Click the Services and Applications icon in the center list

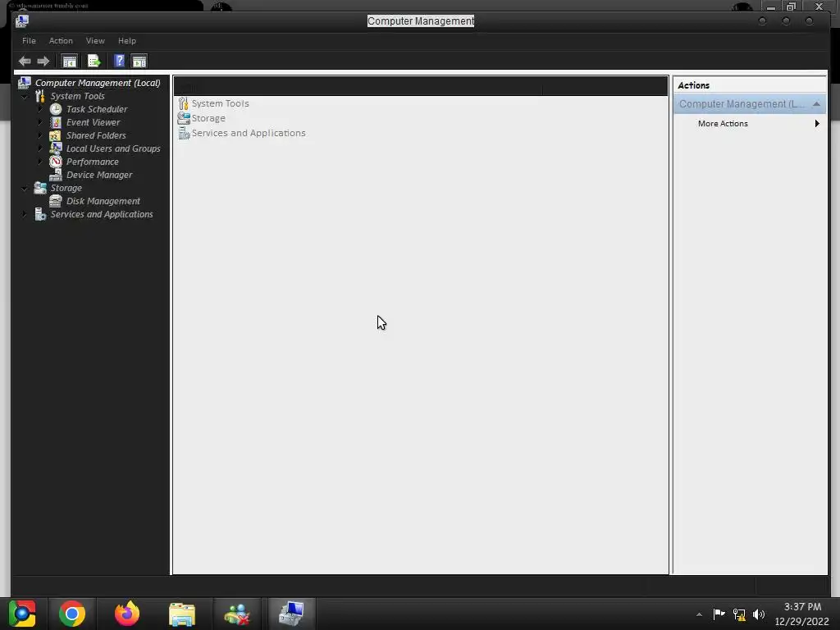(x=184, y=133)
